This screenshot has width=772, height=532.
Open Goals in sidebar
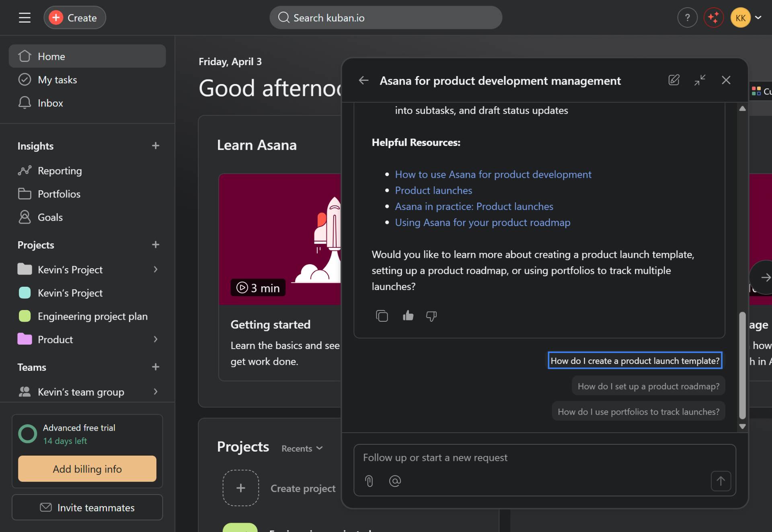(87, 218)
